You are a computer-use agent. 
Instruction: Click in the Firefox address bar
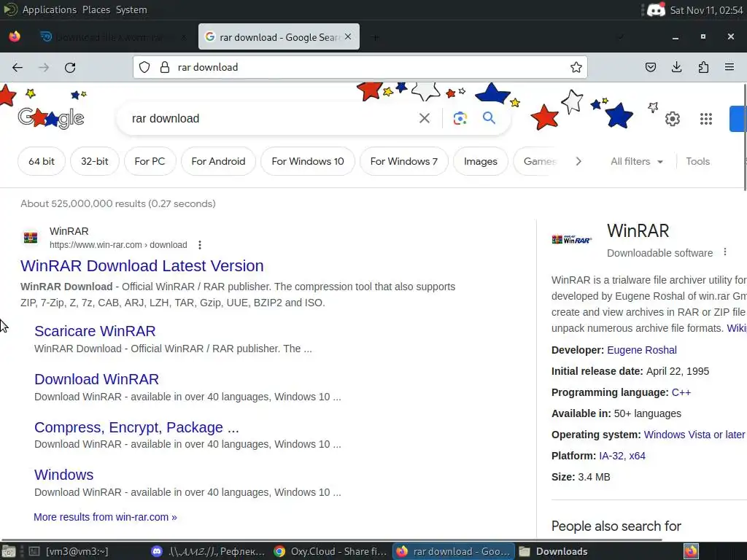(360, 68)
